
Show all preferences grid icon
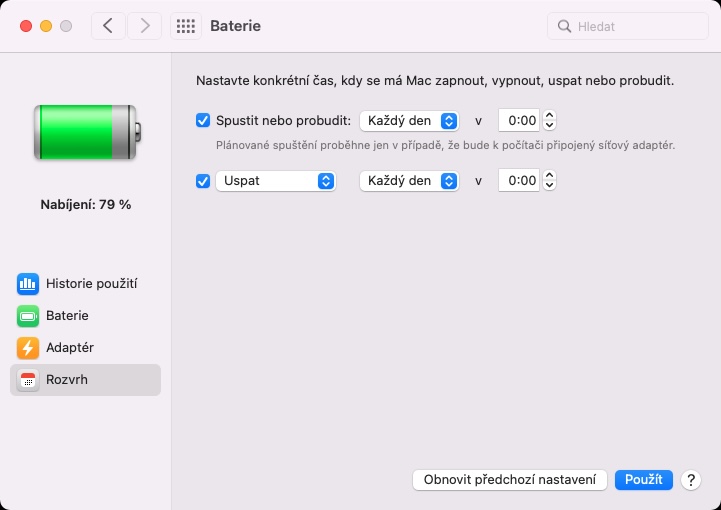point(186,26)
